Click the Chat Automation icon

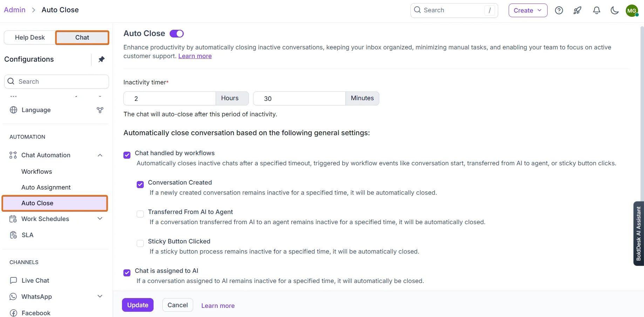[x=13, y=155]
